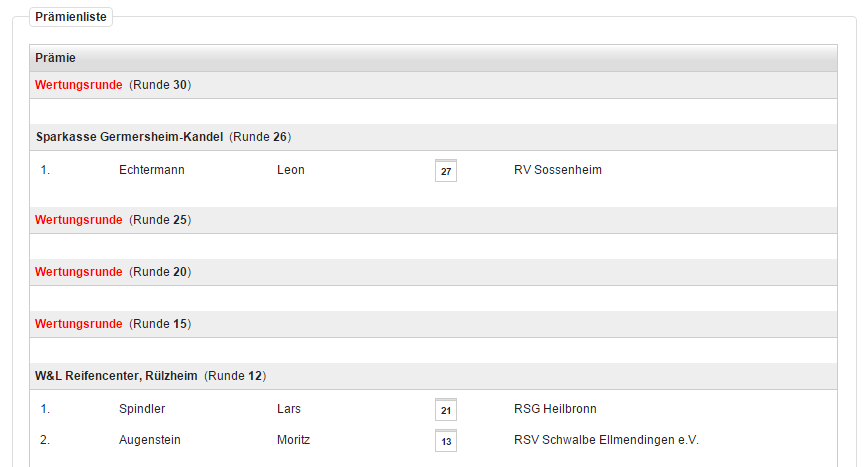Click club RSV Schwalbe Ellmendingen e.V.
Viewport: 867px width, 467px height.
[x=606, y=440]
